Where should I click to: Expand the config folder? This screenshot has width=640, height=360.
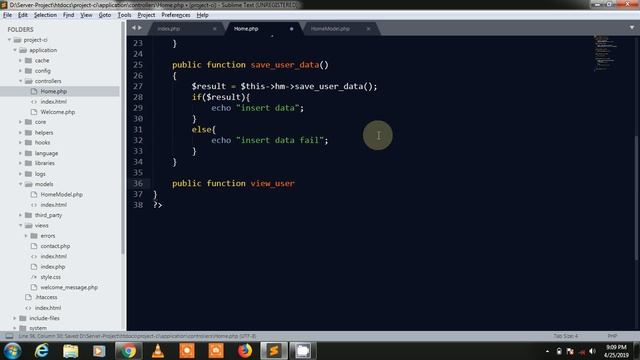pos(20,71)
